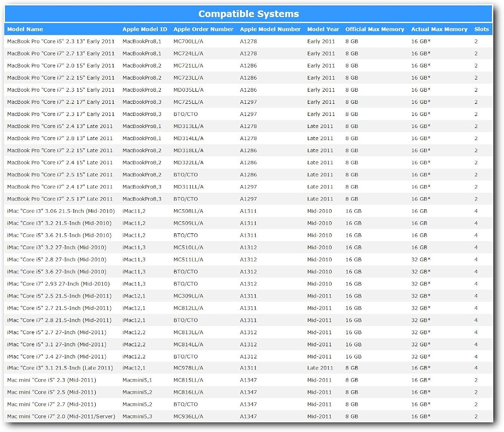This screenshot has height=432, width=504.
Task: Click the Compatible Systems title
Action: coord(248,14)
